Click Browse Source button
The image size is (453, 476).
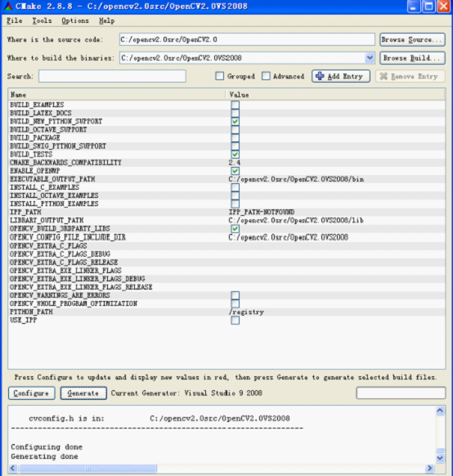[x=412, y=39]
